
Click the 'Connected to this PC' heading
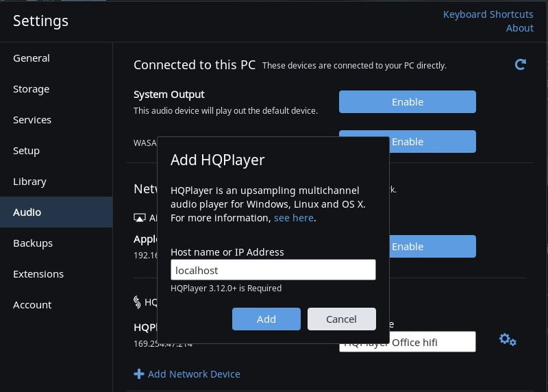pos(195,64)
